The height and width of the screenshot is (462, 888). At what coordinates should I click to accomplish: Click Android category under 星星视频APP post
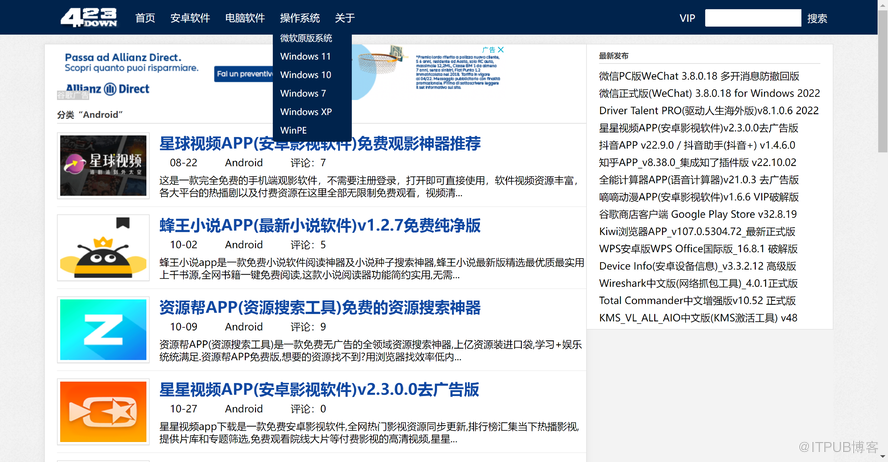click(244, 409)
